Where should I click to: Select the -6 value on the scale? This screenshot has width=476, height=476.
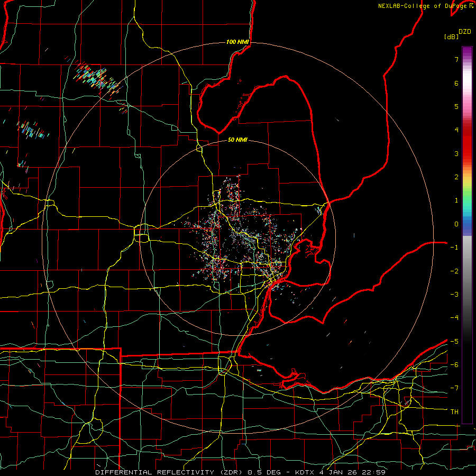[x=454, y=365]
